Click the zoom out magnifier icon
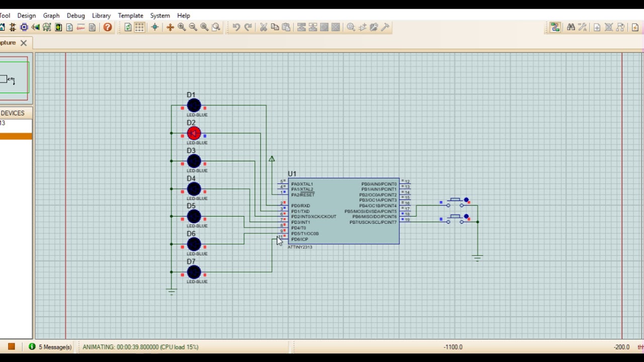 (193, 27)
